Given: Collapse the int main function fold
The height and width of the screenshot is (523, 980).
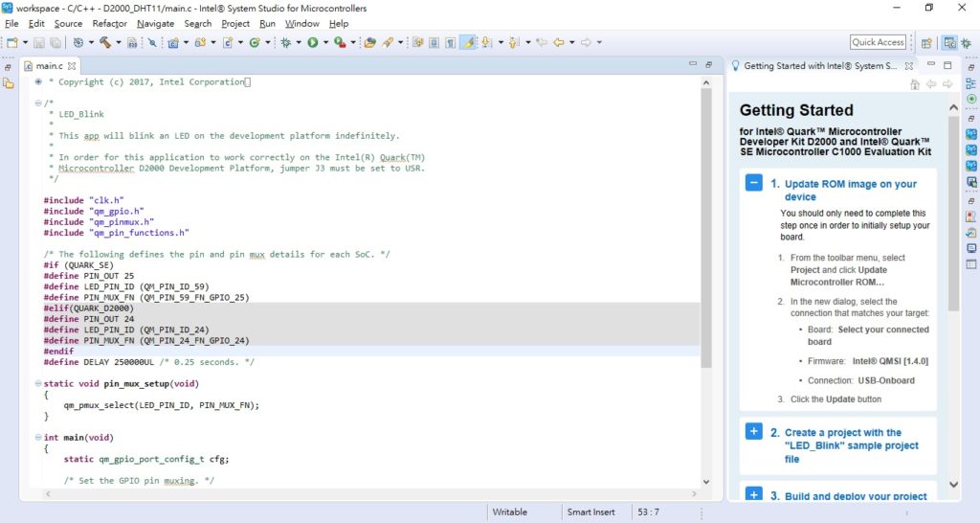Looking at the screenshot, I should (x=38, y=438).
